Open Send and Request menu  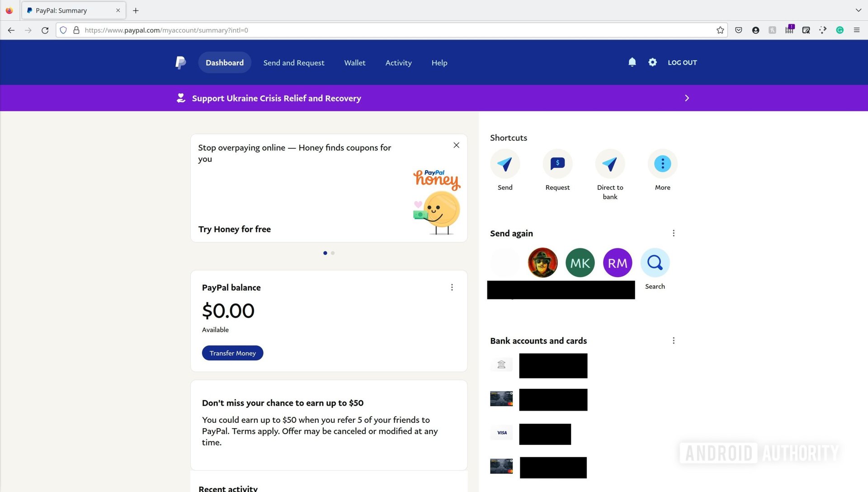point(294,62)
